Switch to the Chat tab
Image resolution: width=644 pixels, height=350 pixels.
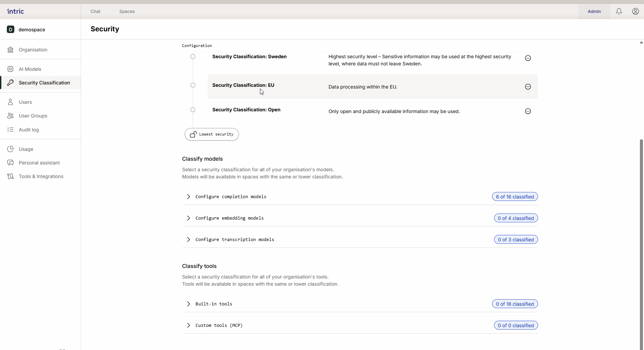click(95, 12)
